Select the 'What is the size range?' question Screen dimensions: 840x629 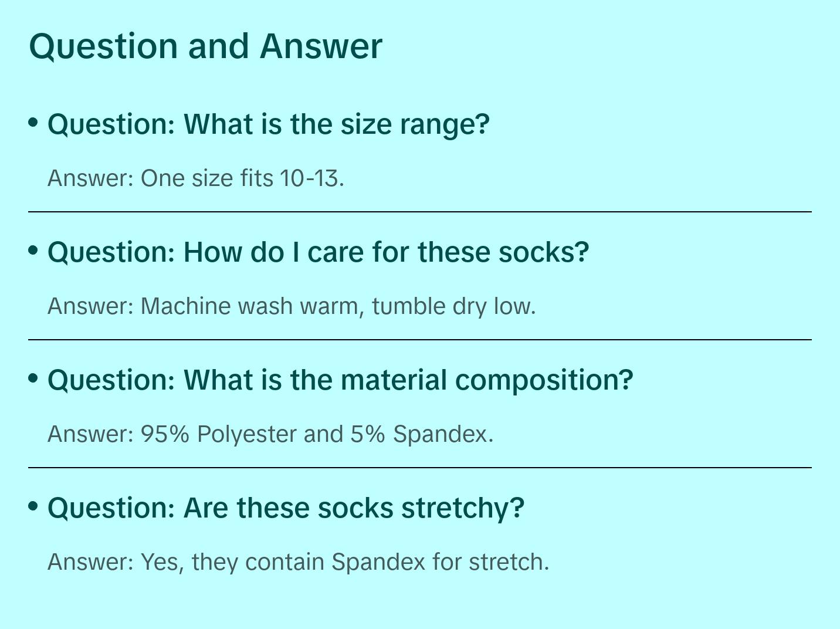click(x=268, y=124)
